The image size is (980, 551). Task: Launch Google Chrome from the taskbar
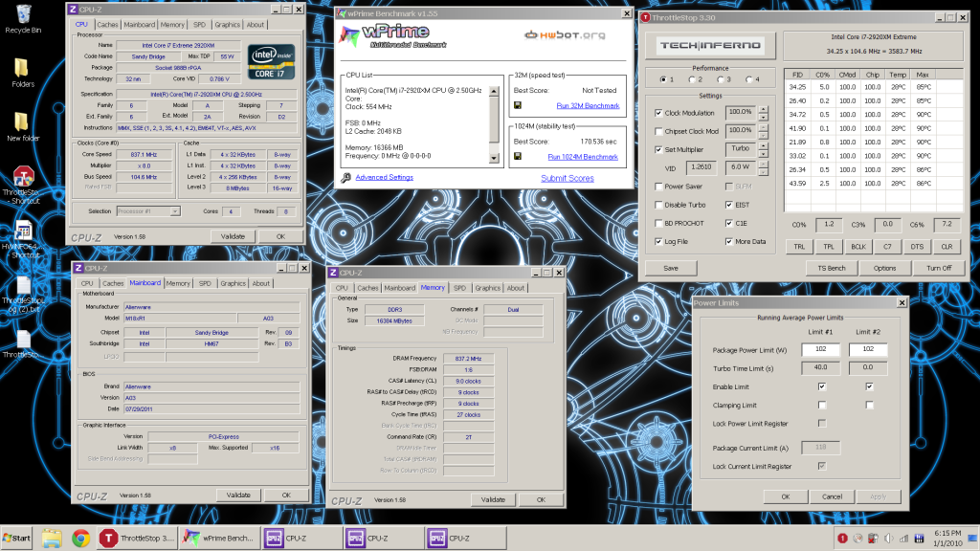(x=80, y=538)
